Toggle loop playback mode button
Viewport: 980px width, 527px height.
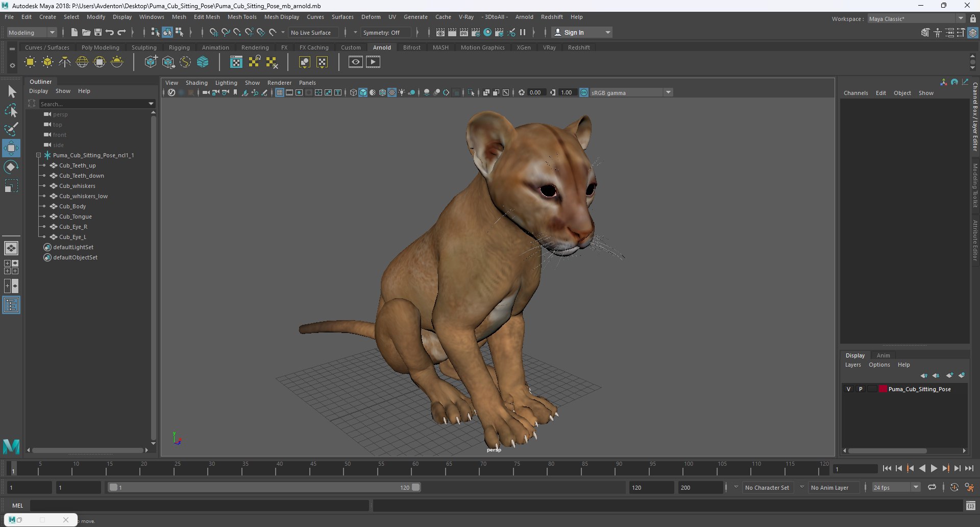click(932, 488)
